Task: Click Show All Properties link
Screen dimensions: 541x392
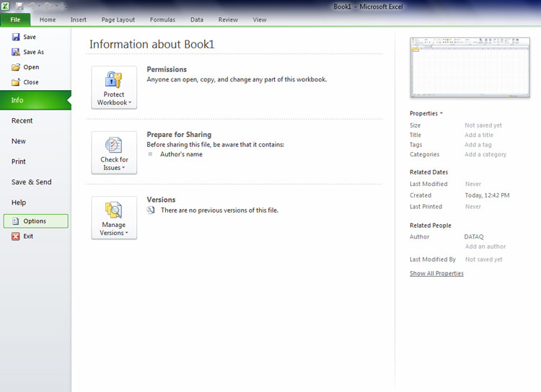Action: [x=436, y=273]
